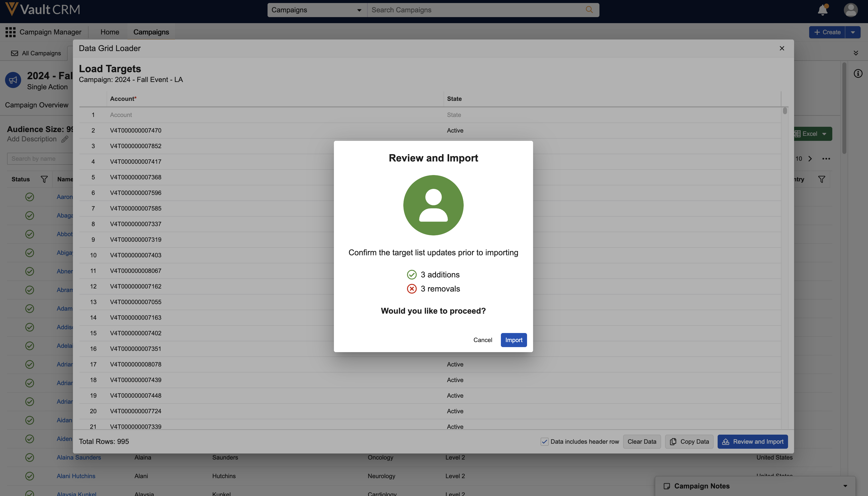Expand the Create button dropdown arrow
The image size is (868, 496).
[x=853, y=32]
